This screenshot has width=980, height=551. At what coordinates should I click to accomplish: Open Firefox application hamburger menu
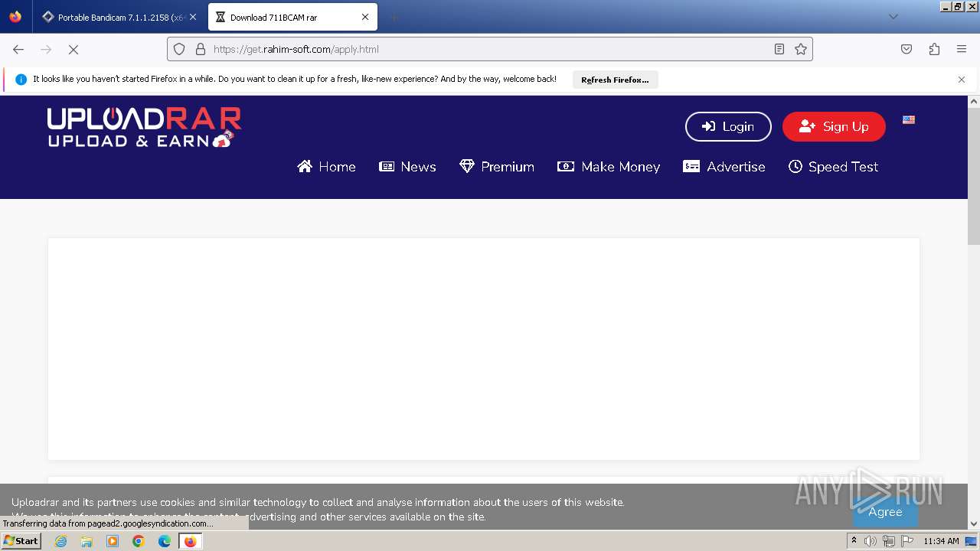pos(962,49)
